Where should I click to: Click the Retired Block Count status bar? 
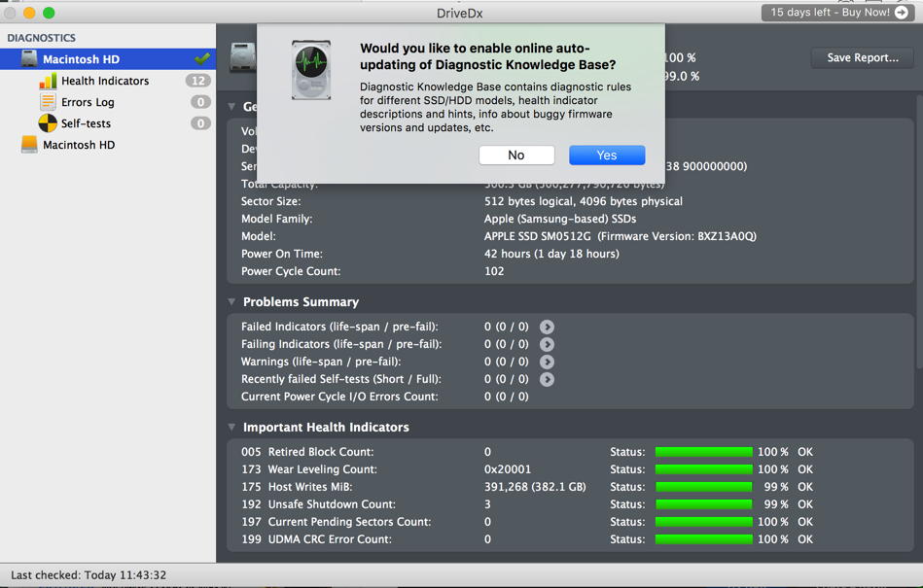pos(703,452)
